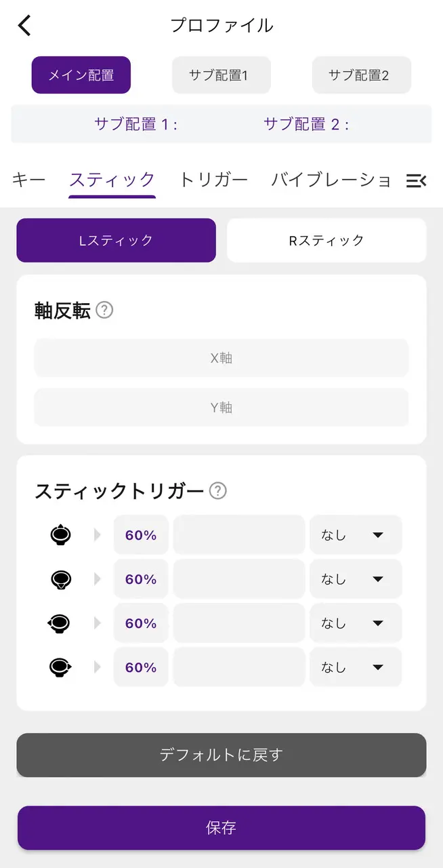Tap the 60% threshold for stick-left
The width and height of the screenshot is (443, 868).
click(x=141, y=623)
